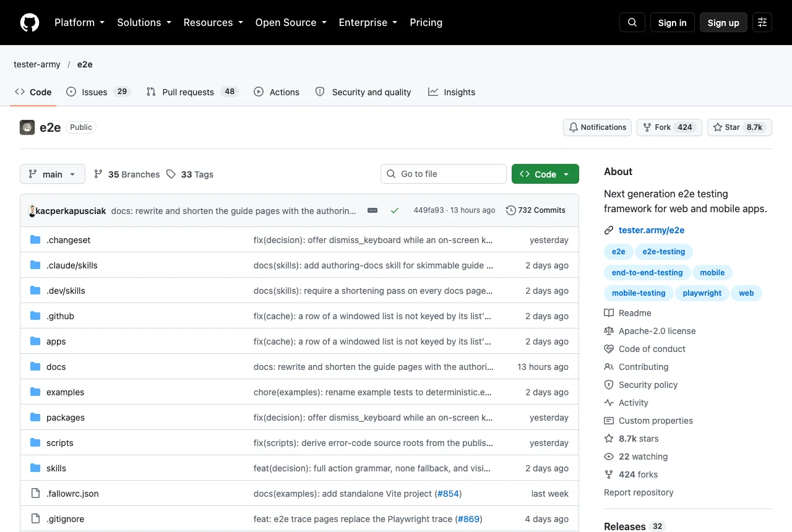Click the Sign up button
The height and width of the screenshot is (532, 792).
[x=723, y=23]
